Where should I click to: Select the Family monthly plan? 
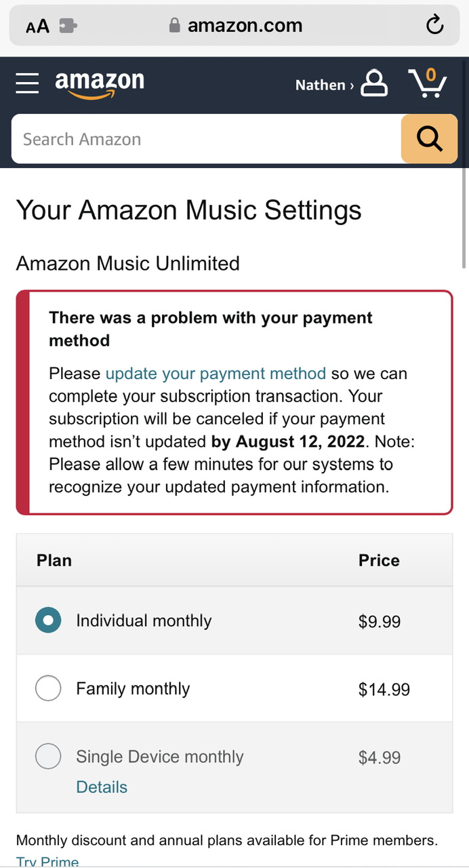48,688
